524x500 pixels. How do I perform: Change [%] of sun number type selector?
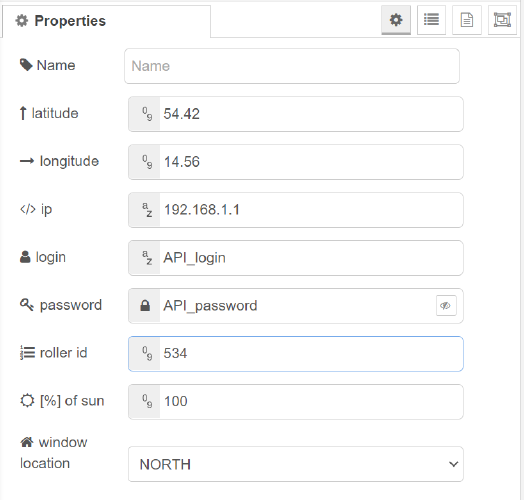point(145,402)
